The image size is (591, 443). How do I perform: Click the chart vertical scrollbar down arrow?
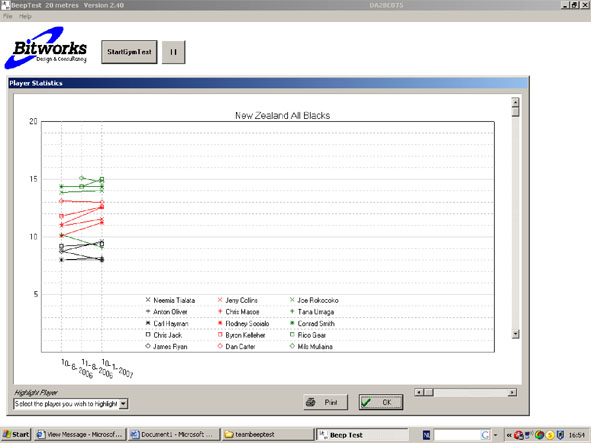click(x=515, y=334)
